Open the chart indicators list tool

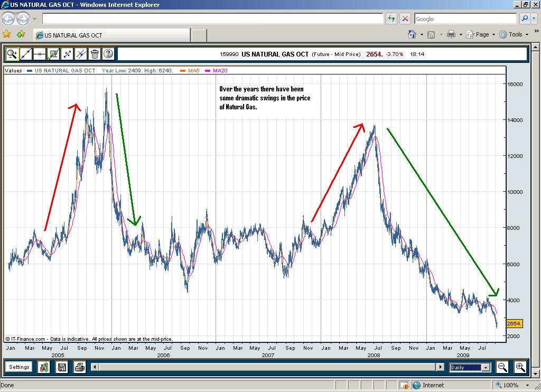point(53,53)
